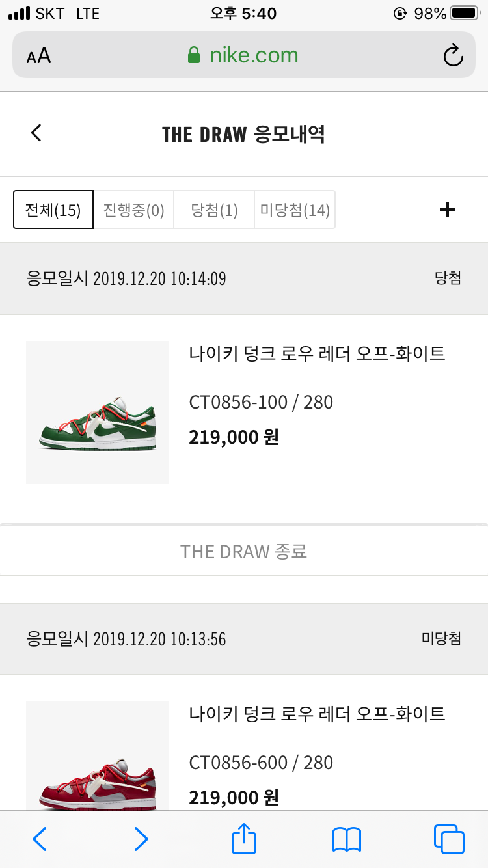Open the Safari bookmarks icon

pyautogui.click(x=346, y=839)
